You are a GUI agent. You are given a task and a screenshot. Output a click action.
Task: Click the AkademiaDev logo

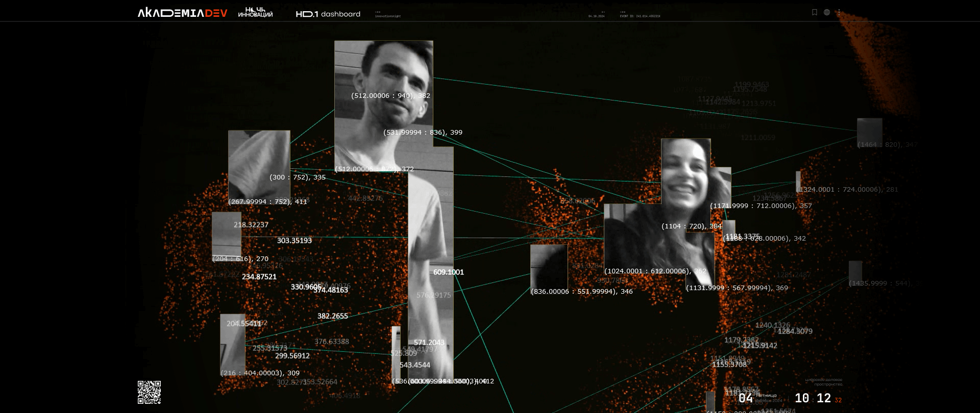(x=182, y=13)
